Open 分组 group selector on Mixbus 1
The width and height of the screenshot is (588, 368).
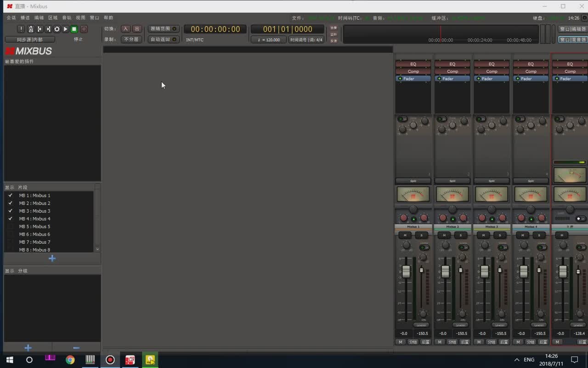(413, 342)
